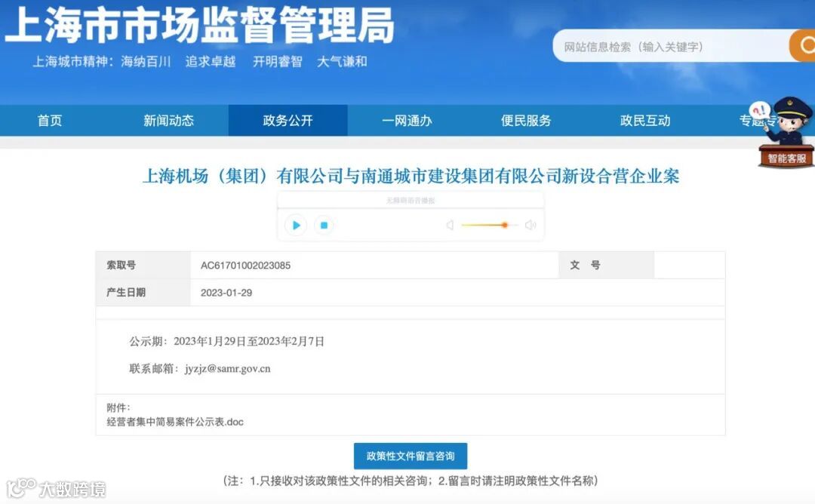Image resolution: width=815 pixels, height=504 pixels.
Task: Select the 政务公开 navigation tab
Action: (288, 121)
